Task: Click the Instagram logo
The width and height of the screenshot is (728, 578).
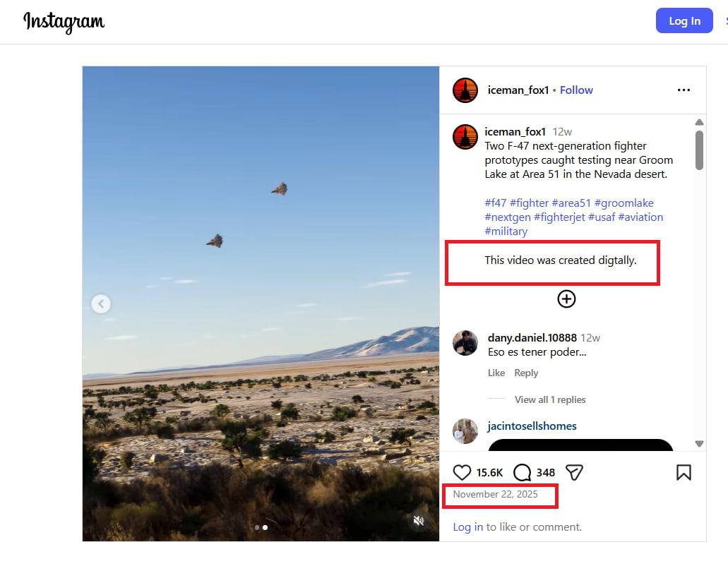Action: [64, 22]
